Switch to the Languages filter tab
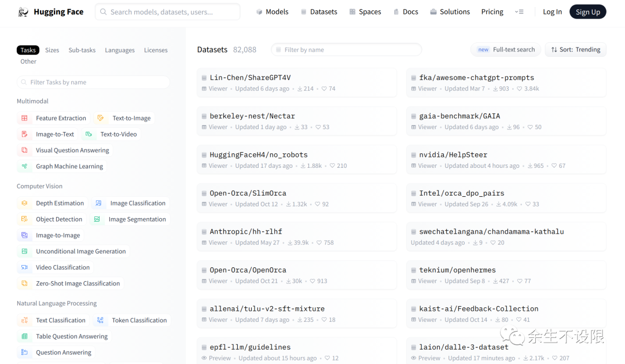 coord(120,50)
